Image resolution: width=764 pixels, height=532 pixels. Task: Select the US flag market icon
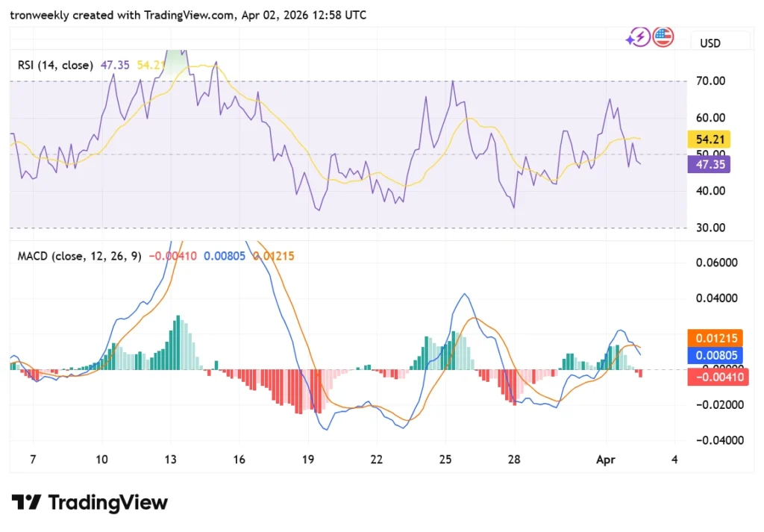coord(663,37)
